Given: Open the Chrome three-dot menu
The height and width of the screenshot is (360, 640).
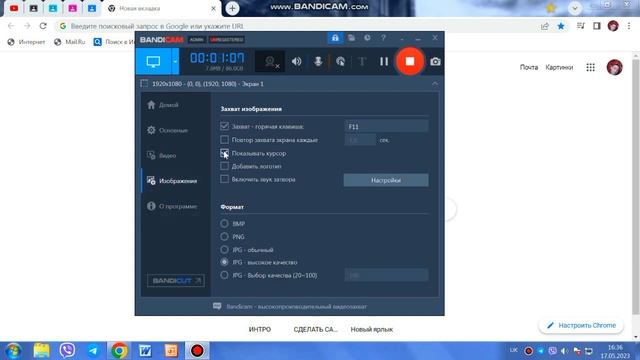Looking at the screenshot, I should (629, 26).
